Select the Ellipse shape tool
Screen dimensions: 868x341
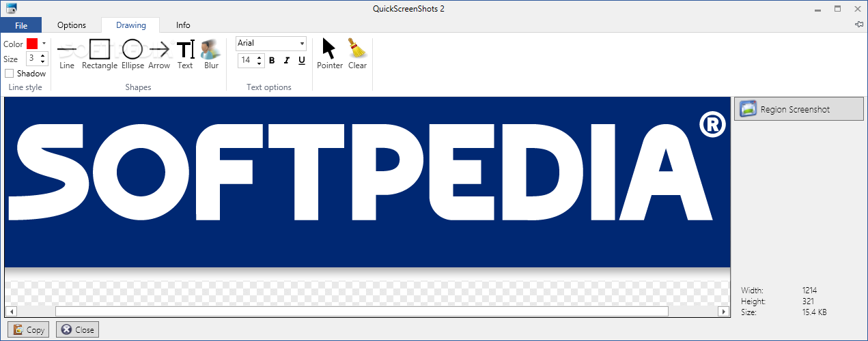click(x=132, y=55)
